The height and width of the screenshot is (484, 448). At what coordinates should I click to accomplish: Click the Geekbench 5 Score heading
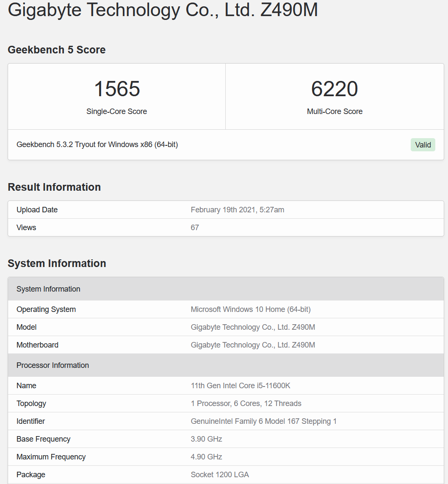[56, 50]
